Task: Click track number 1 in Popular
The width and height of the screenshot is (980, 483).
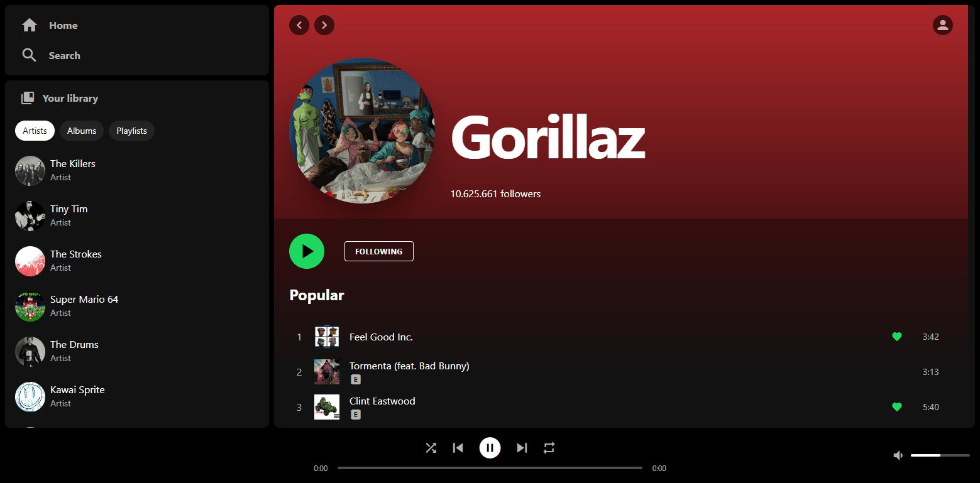Action: coord(299,337)
